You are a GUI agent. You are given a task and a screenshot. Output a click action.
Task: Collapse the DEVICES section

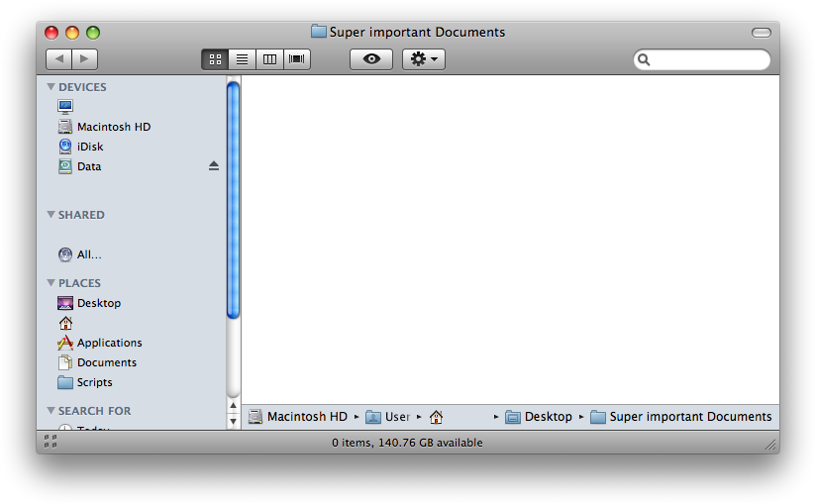pos(51,87)
